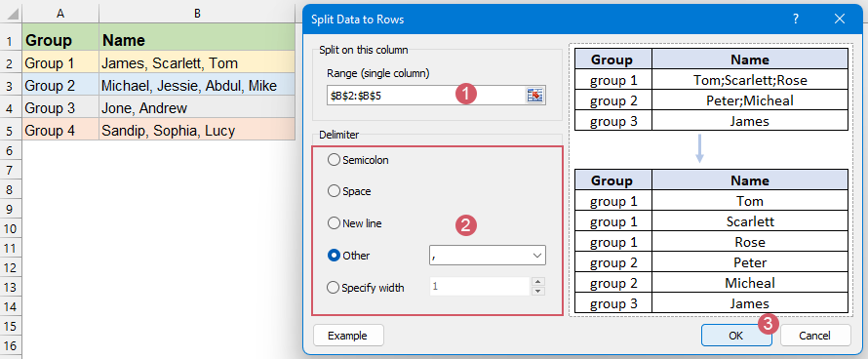
Task: Click the range selector icon beside $B$2:$B$5
Action: [x=534, y=96]
